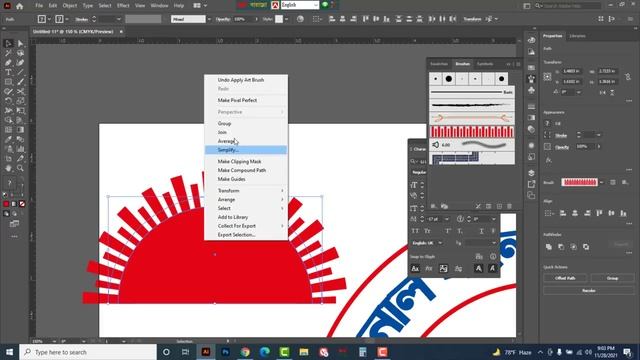The height and width of the screenshot is (360, 640).
Task: Toggle Underline in Character panel
Action: [482, 231]
